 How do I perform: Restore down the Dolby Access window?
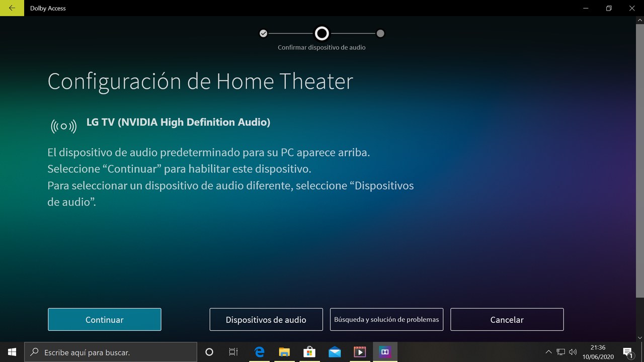click(609, 8)
